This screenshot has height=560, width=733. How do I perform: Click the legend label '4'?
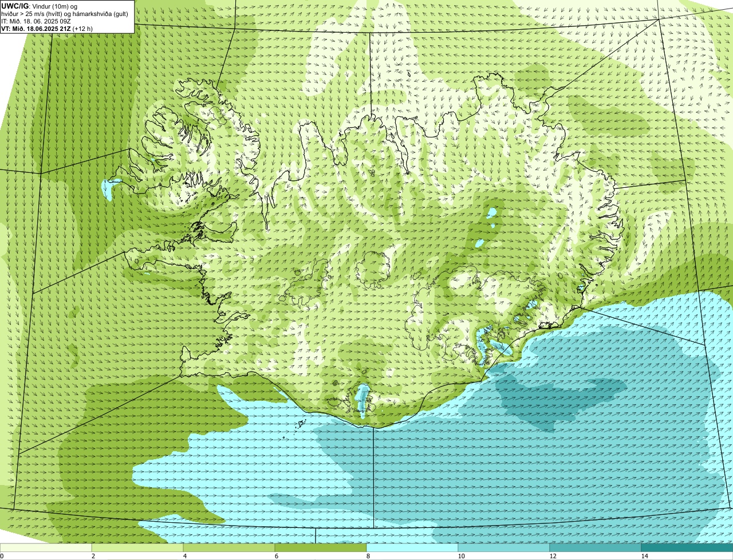pos(184,556)
